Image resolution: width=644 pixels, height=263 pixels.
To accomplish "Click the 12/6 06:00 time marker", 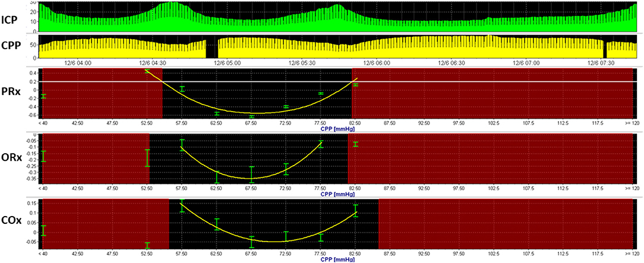I will click(x=376, y=63).
